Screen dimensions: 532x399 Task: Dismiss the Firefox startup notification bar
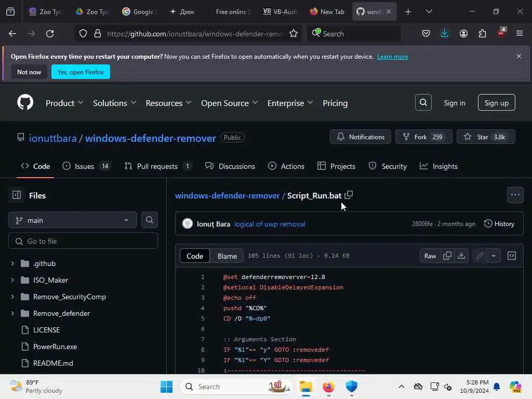[x=519, y=56]
